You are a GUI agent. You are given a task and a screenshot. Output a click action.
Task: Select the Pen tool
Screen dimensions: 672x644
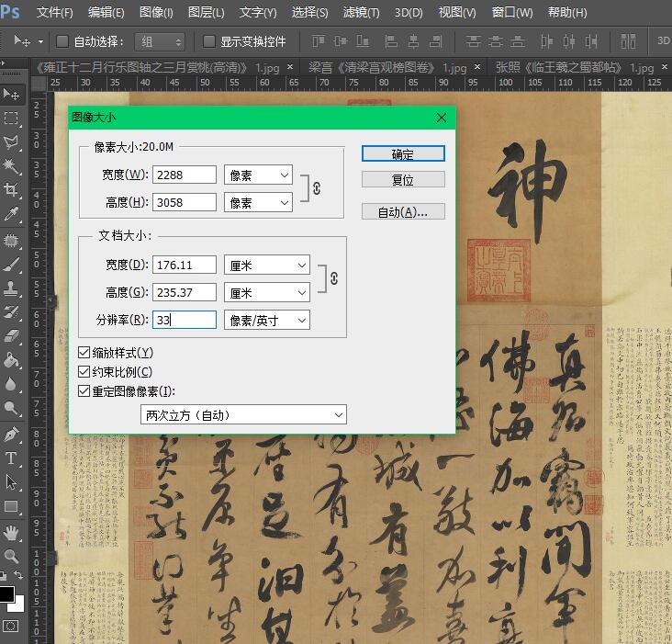point(11,435)
